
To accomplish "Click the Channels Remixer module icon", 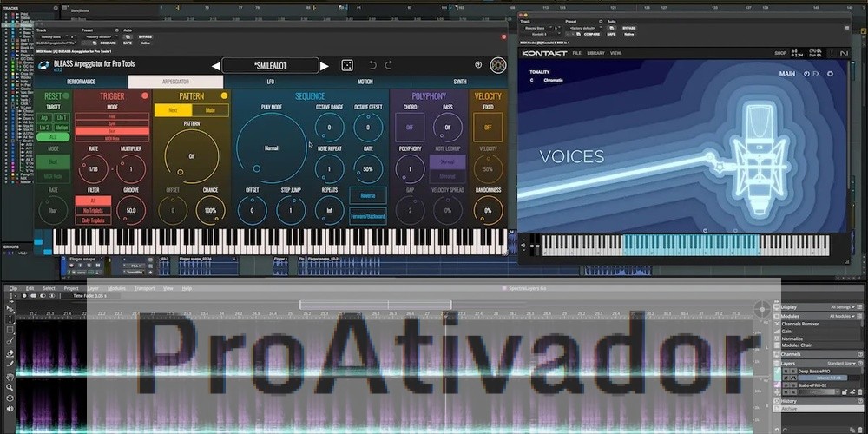I will pos(777,324).
